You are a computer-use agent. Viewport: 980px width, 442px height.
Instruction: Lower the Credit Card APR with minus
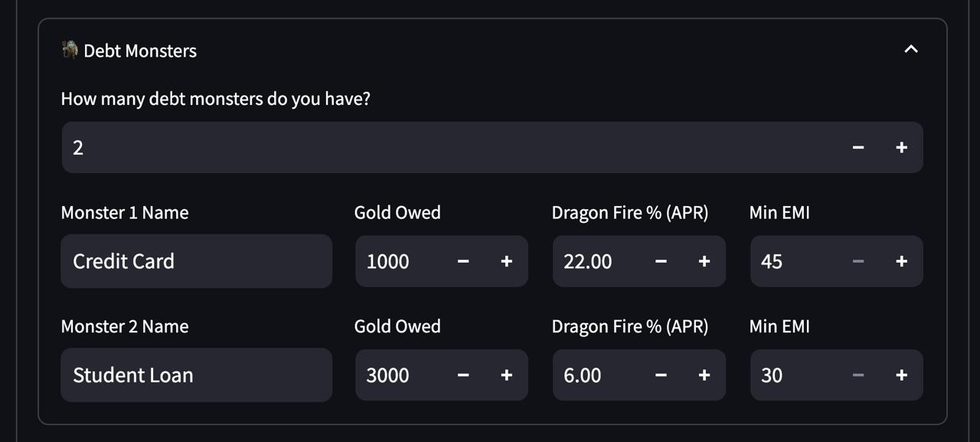[661, 261]
